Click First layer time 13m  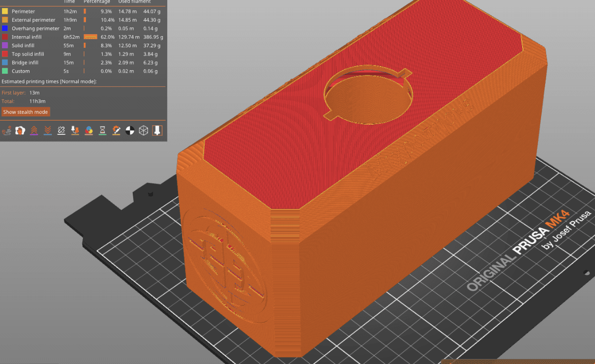34,93
